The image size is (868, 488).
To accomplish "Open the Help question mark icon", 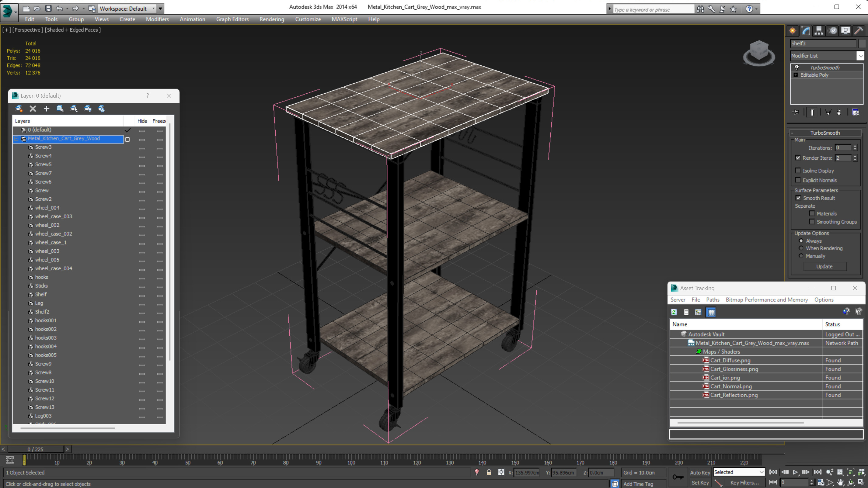I will tap(749, 9).
